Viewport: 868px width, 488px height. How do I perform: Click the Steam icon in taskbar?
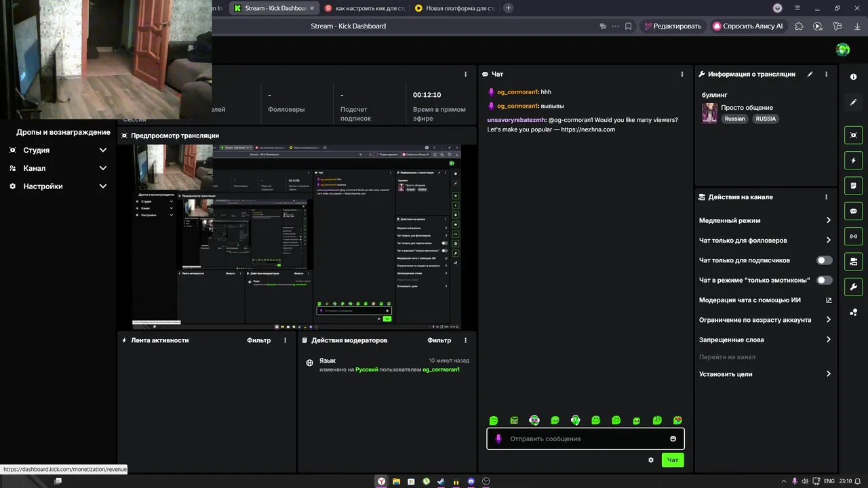[441, 481]
